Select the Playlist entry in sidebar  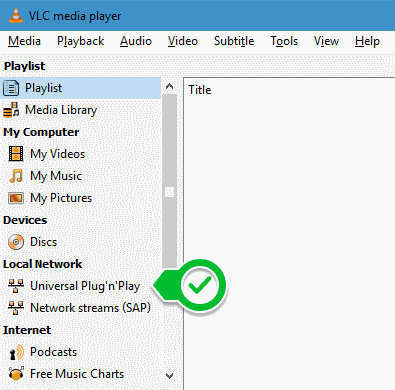[81, 88]
